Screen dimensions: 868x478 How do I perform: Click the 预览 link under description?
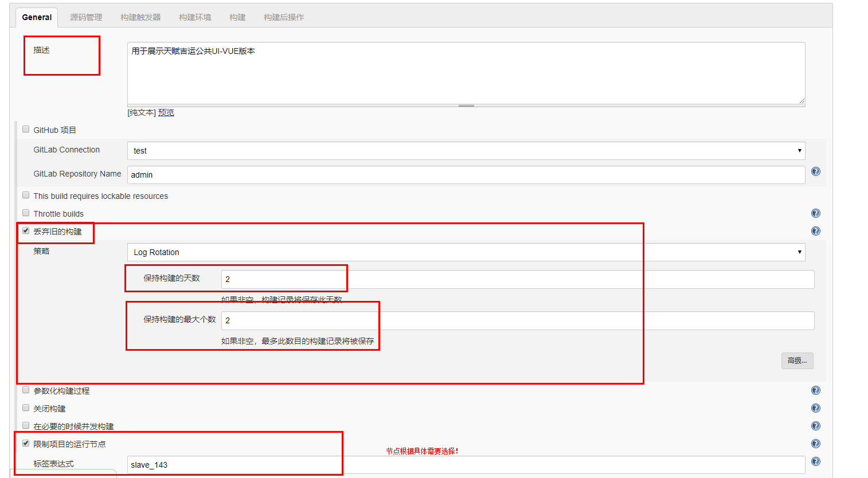(166, 112)
